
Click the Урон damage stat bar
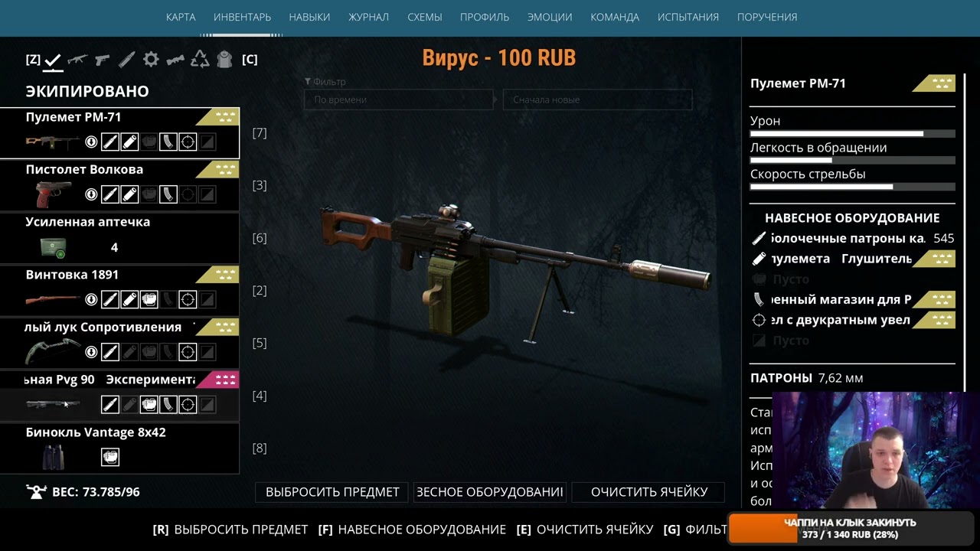click(x=853, y=134)
